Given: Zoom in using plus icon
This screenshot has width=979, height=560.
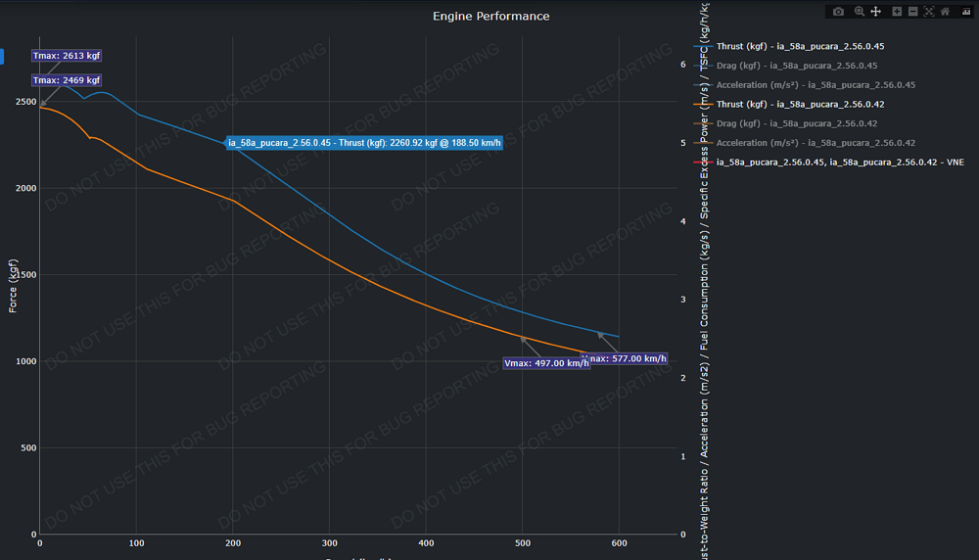Looking at the screenshot, I should tap(897, 11).
